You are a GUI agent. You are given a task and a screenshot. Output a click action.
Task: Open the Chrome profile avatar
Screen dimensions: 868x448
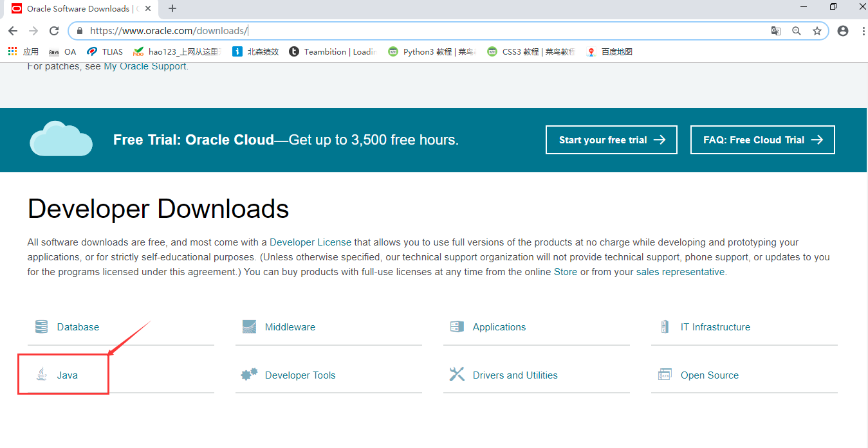843,31
